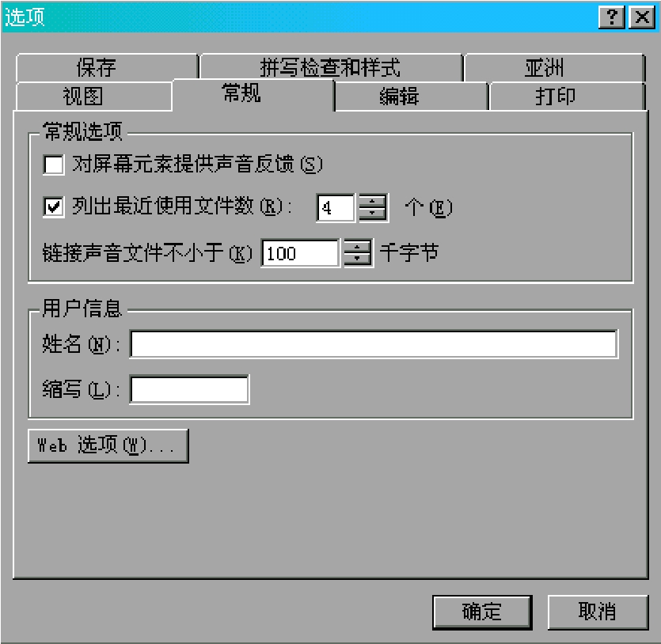Viewport: 661px width, 644px height.
Task: Click the question mark help button
Action: 612,17
